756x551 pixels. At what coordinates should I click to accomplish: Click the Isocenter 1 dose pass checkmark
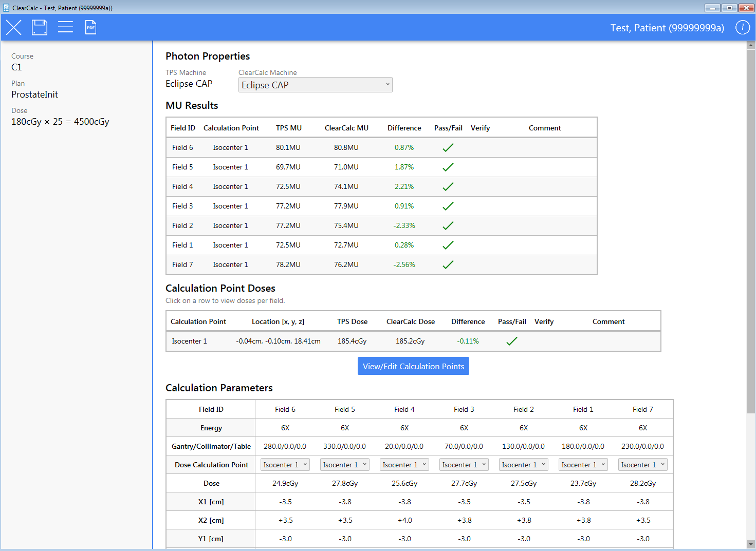click(512, 341)
